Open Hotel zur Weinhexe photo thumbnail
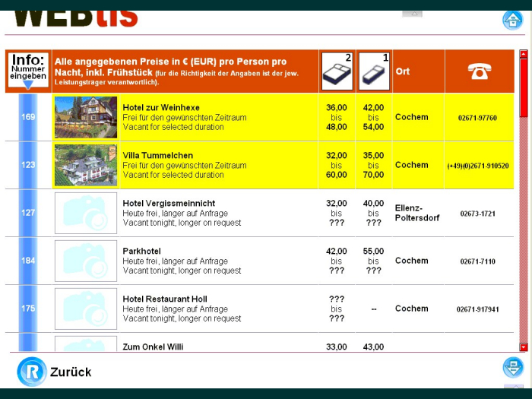The width and height of the screenshot is (532, 399). [86, 117]
